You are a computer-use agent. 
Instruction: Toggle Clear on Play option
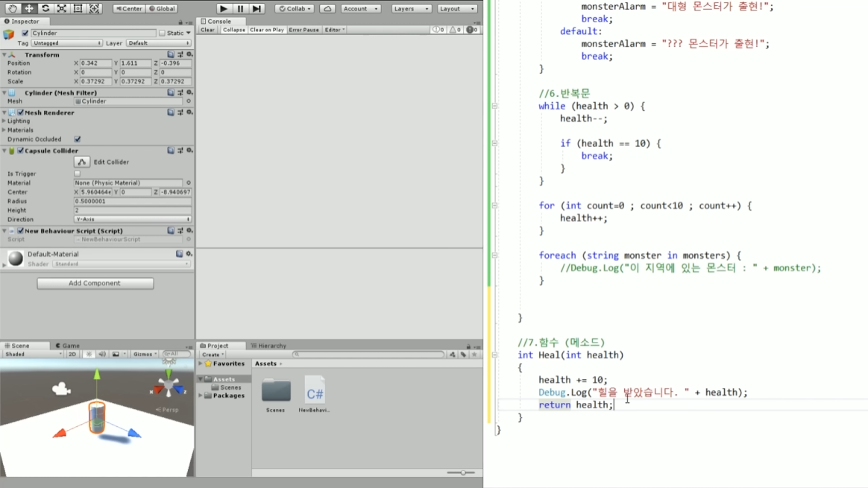[x=266, y=30]
